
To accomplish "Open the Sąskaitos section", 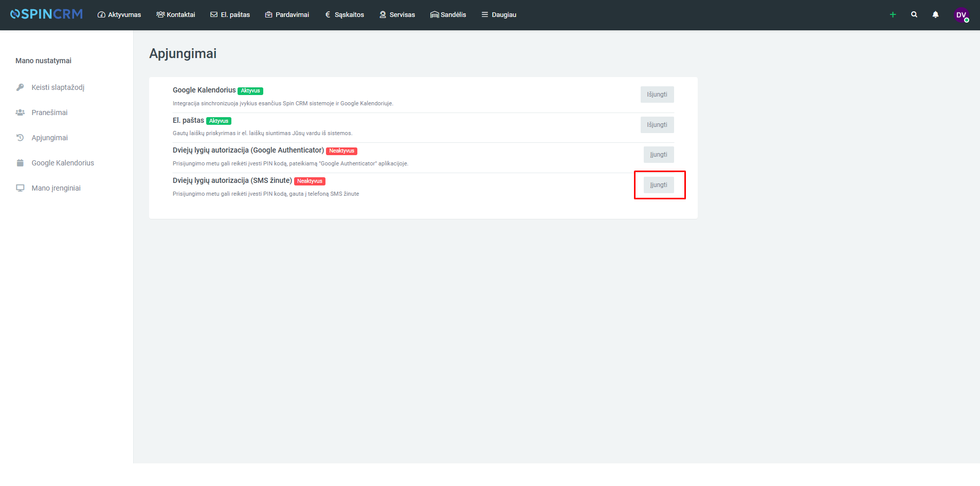I will pos(344,15).
